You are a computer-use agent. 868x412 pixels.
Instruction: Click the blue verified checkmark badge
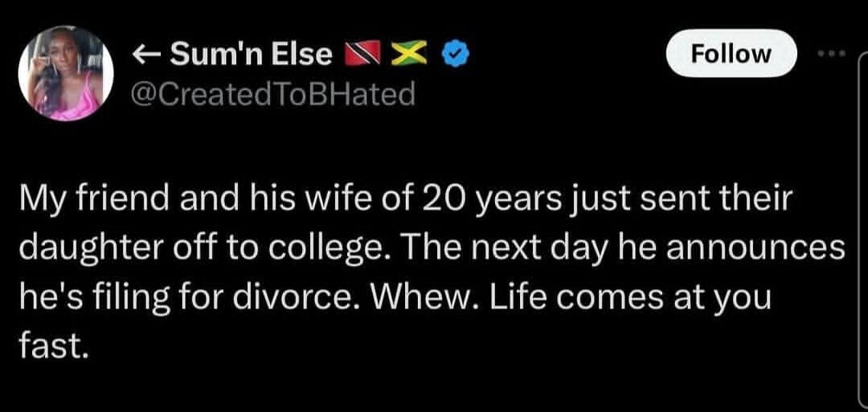click(452, 55)
